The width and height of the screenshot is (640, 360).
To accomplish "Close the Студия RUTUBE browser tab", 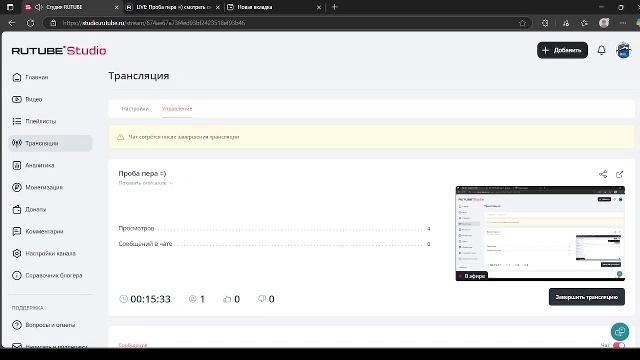I will click(116, 7).
